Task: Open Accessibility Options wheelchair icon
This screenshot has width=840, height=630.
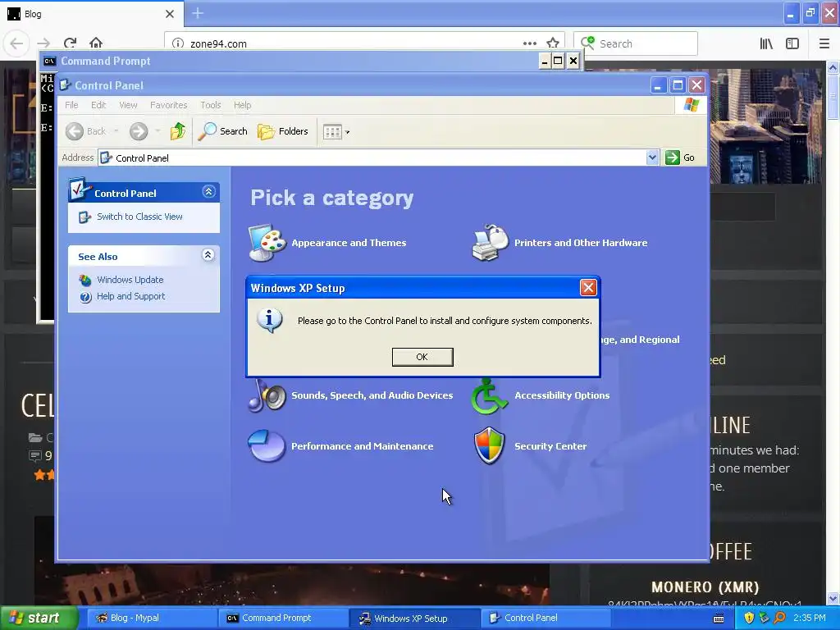Action: (489, 396)
